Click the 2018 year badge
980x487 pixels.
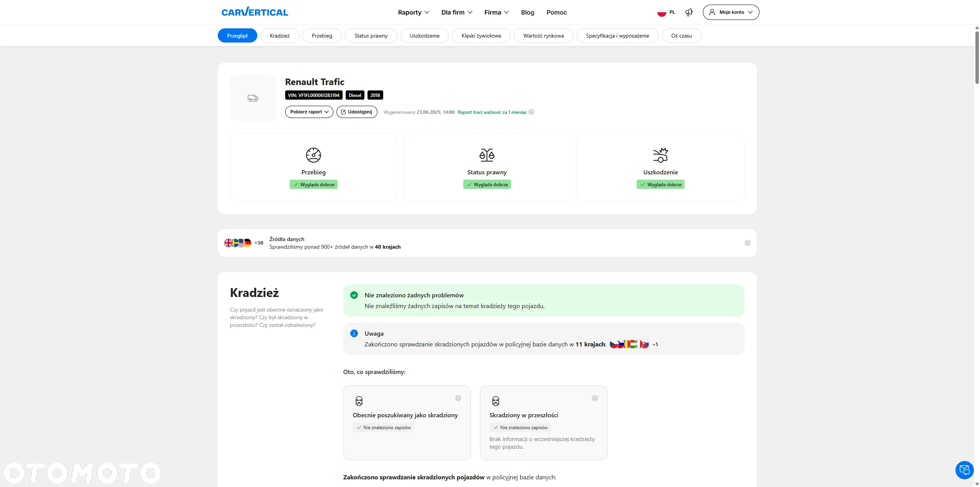point(375,95)
